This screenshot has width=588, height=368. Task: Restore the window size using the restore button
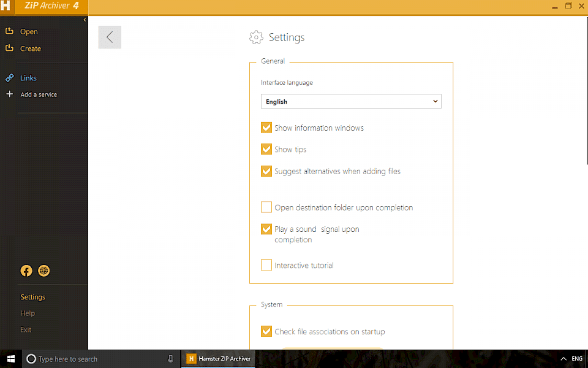568,6
